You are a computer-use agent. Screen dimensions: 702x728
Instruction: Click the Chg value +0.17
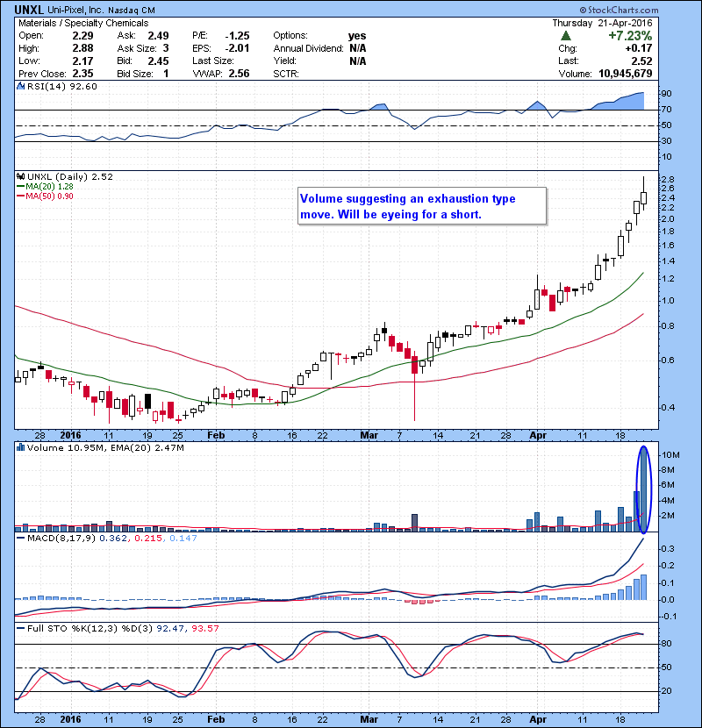[638, 48]
